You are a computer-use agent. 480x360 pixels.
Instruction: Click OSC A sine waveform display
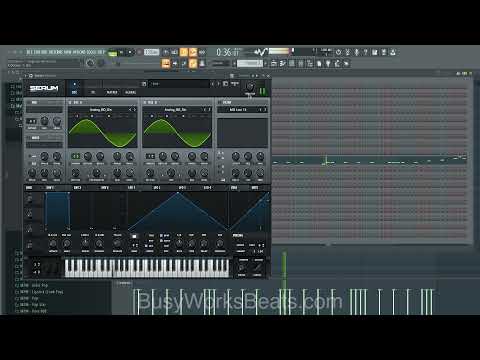coord(102,133)
